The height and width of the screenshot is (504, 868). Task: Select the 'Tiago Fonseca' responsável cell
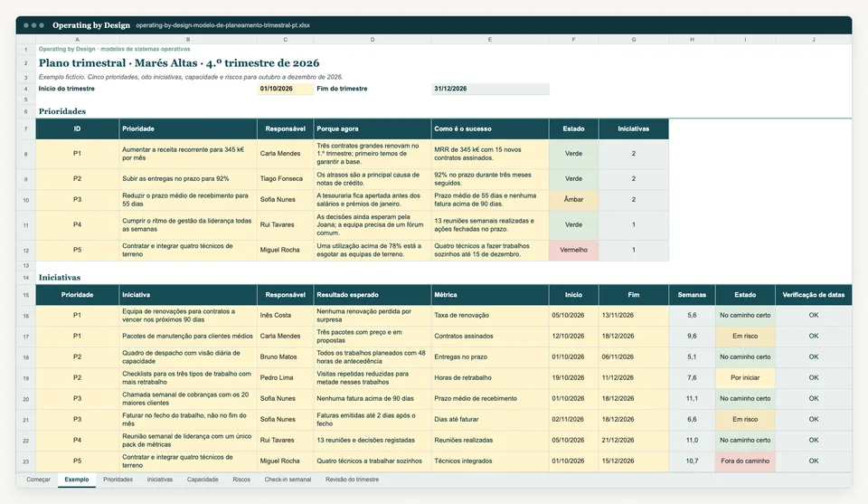(x=285, y=179)
